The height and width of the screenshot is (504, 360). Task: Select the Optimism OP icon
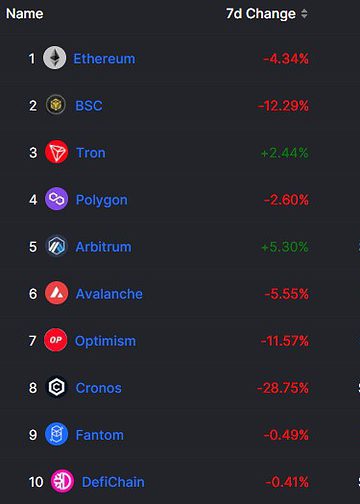56,340
